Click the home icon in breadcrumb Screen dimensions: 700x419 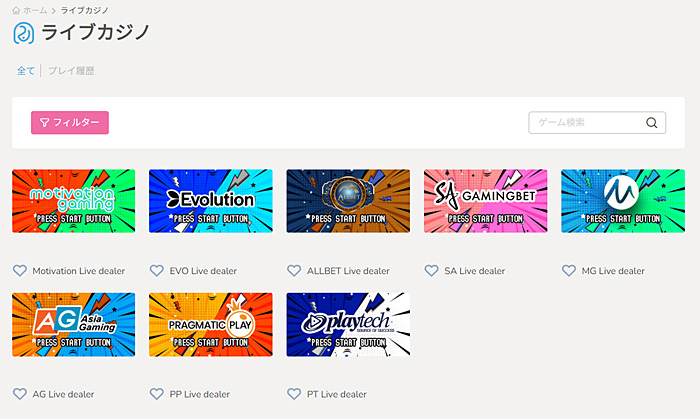tap(16, 10)
